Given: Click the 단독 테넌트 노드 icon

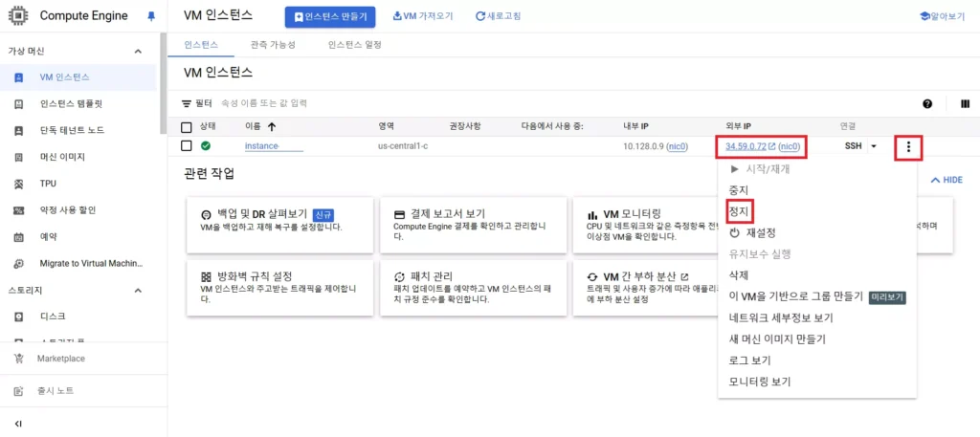Looking at the screenshot, I should point(18,130).
